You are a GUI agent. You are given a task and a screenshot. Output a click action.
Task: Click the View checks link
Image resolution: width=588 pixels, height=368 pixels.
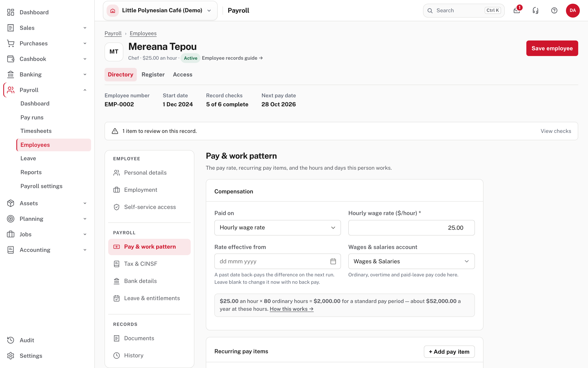click(556, 131)
